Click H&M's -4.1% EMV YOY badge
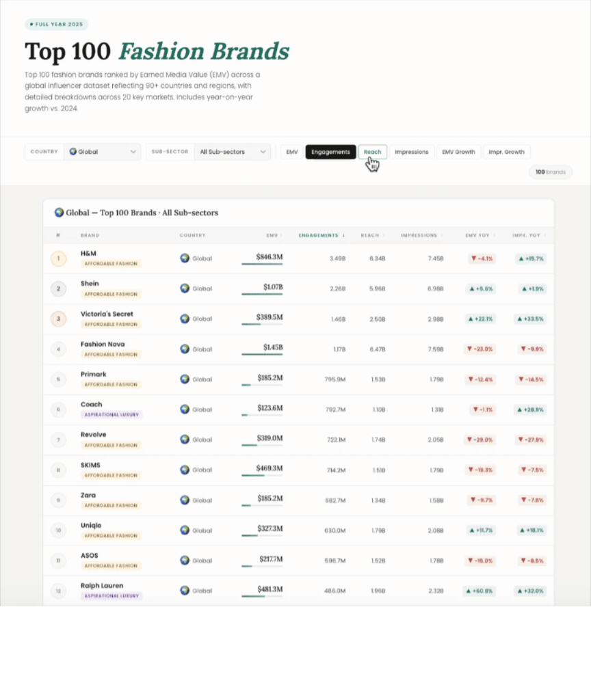 click(x=482, y=258)
